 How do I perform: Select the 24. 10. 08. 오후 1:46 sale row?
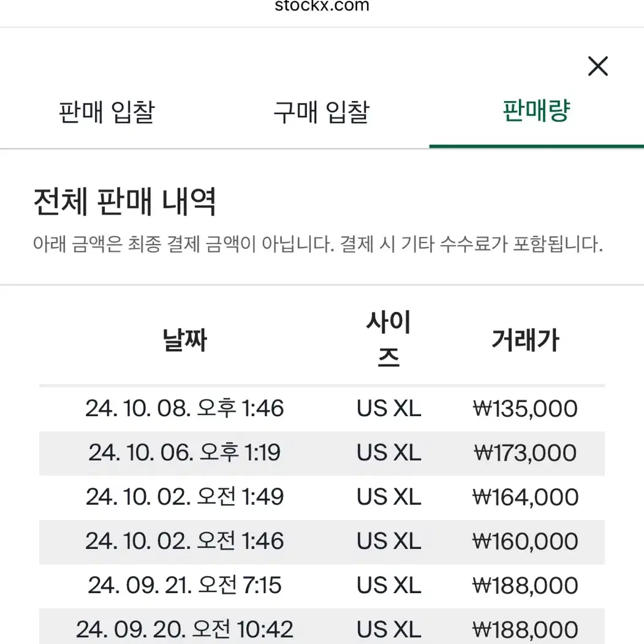click(x=322, y=409)
